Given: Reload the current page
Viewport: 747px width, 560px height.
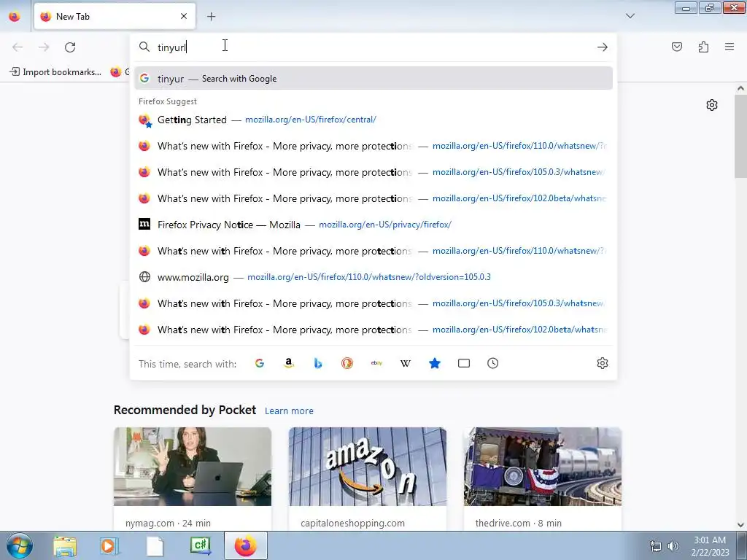Looking at the screenshot, I should (70, 47).
